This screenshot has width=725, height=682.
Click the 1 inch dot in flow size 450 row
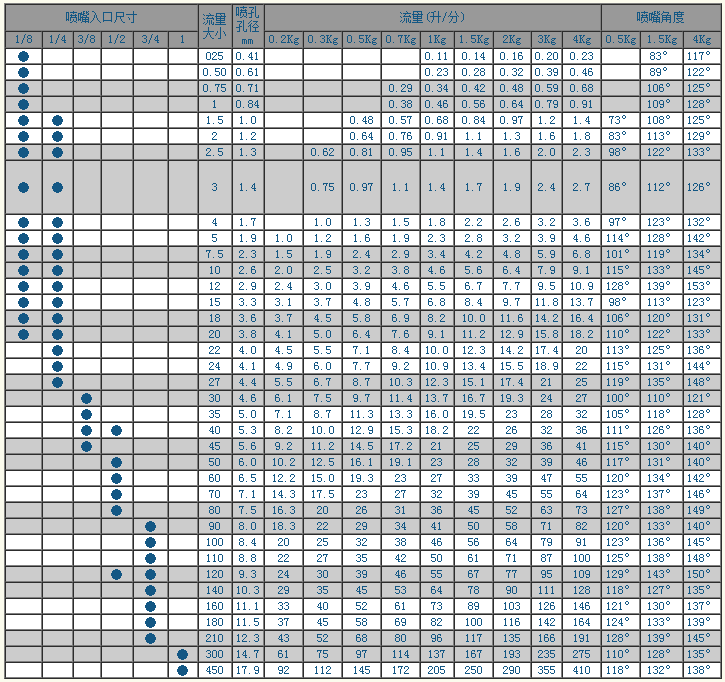(x=182, y=670)
